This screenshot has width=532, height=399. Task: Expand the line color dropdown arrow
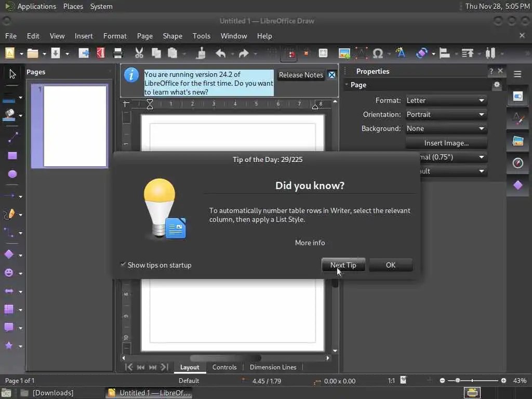coord(20,97)
